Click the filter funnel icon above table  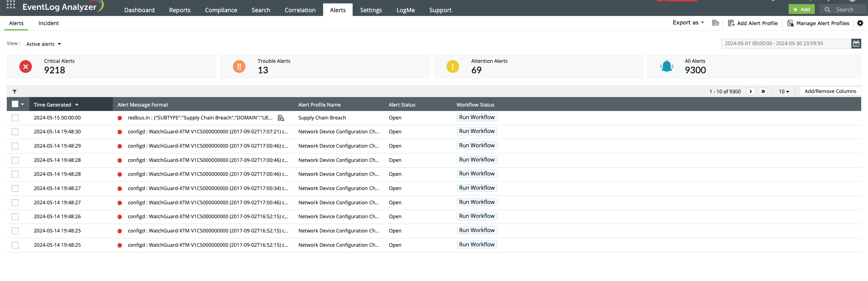tap(15, 92)
